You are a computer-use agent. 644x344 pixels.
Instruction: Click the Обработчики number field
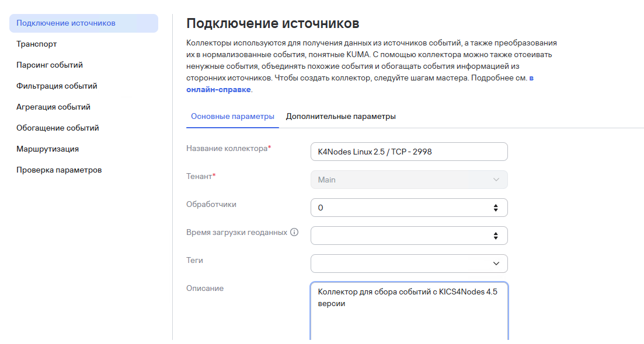tap(409, 208)
